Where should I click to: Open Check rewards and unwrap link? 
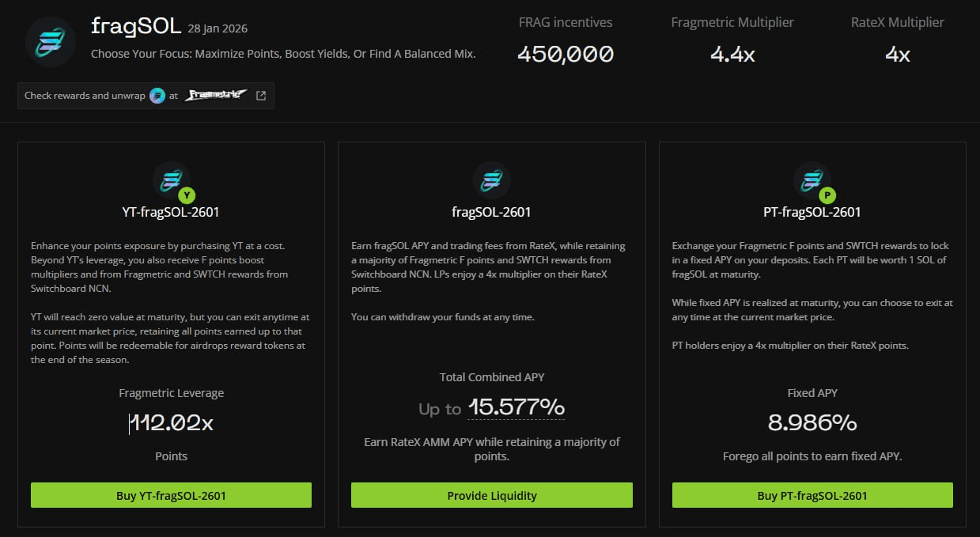(146, 96)
